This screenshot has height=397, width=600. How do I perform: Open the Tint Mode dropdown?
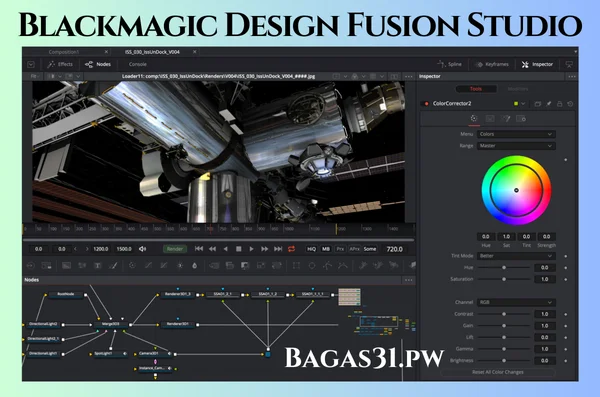tap(516, 256)
